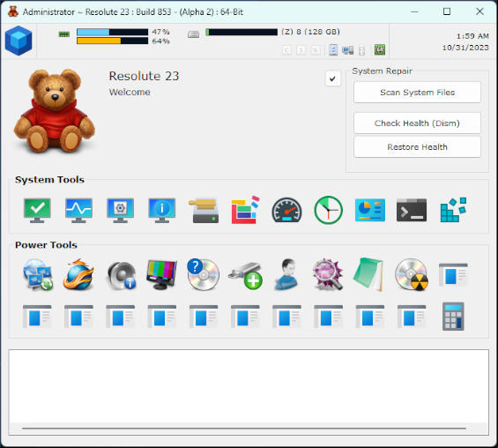Launch the disc burn icon

(412, 275)
